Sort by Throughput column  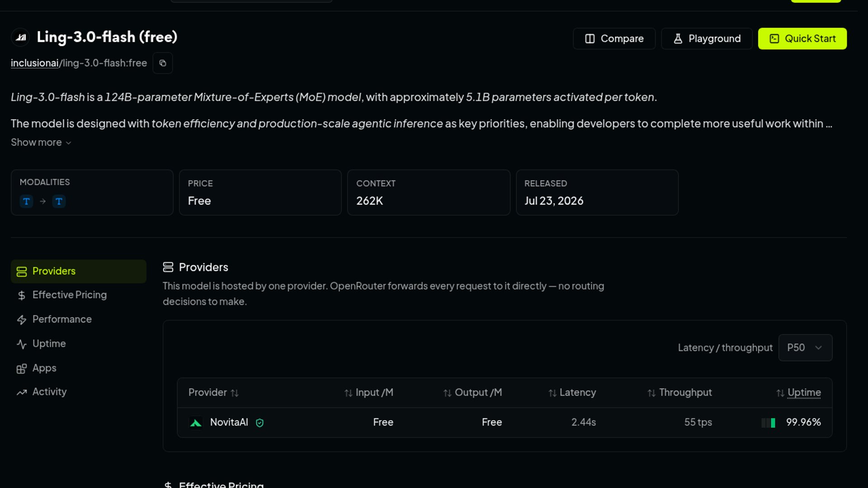(x=679, y=393)
